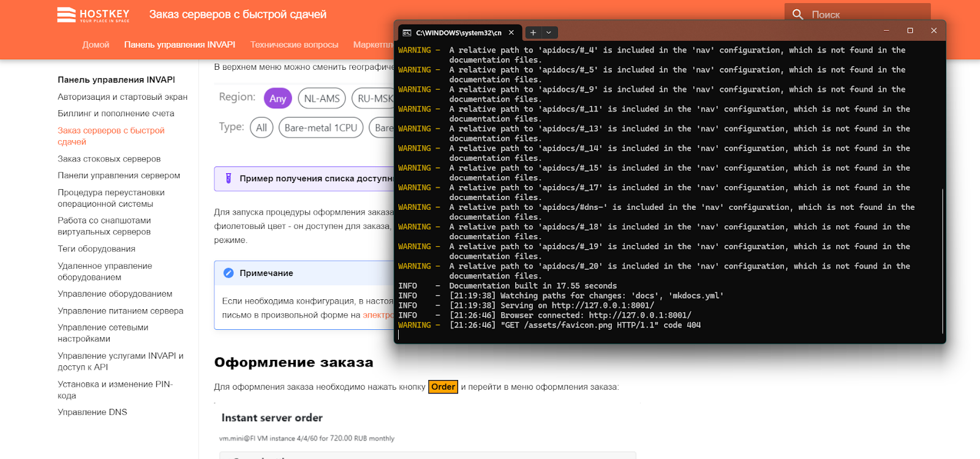980x459 pixels.
Task: Close the C:\WINDOWS\system32 terminal tab
Action: tap(511, 32)
